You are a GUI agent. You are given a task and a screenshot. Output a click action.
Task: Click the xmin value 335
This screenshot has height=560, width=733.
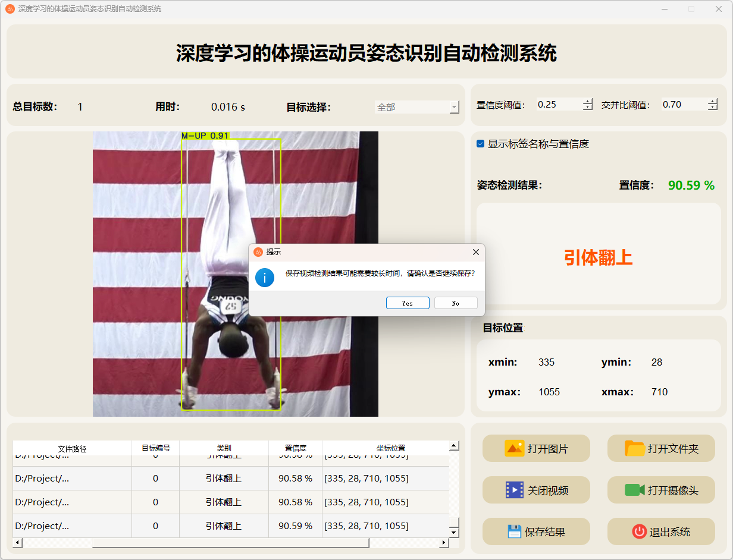(546, 362)
